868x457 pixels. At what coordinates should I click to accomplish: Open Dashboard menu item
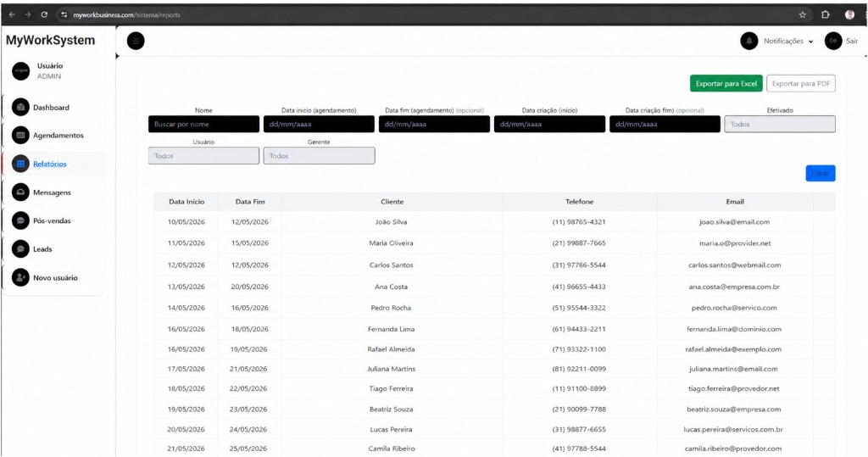point(51,108)
